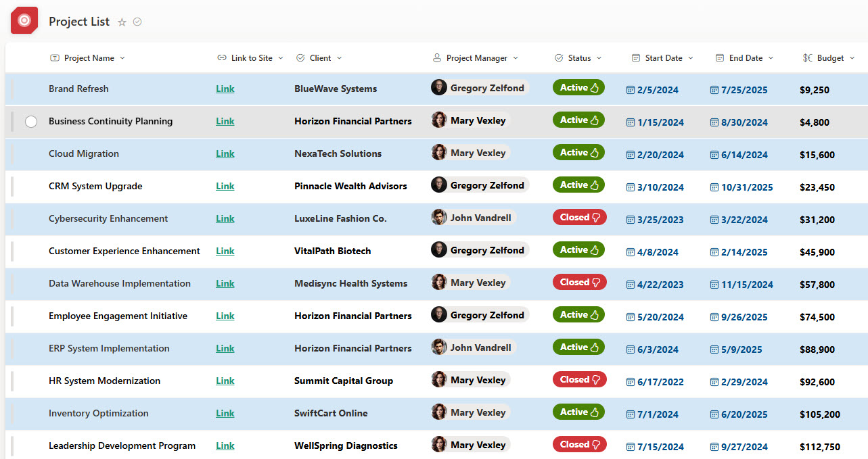
Task: Open the Budget column header dropdown
Action: pyautogui.click(x=852, y=58)
